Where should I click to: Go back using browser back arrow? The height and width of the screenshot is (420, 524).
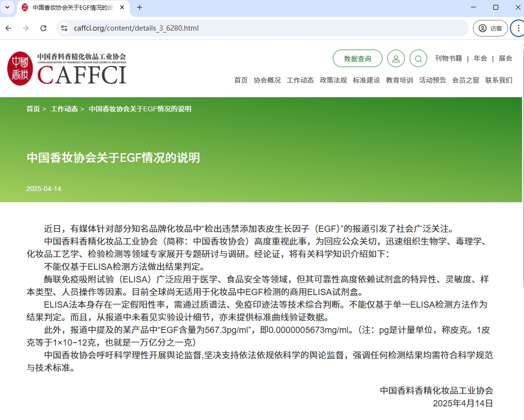[x=8, y=28]
